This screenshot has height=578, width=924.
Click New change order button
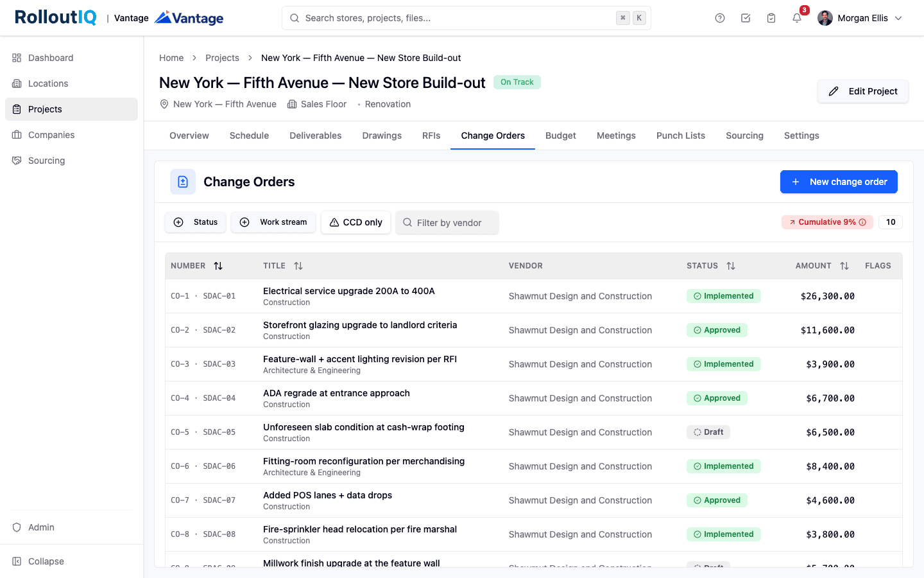pos(839,182)
